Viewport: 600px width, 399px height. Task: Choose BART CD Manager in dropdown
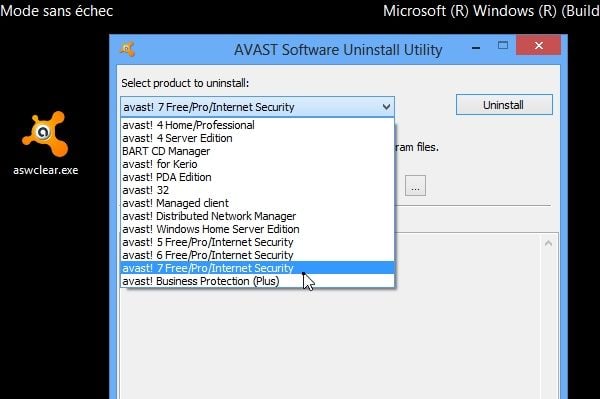[x=257, y=151]
